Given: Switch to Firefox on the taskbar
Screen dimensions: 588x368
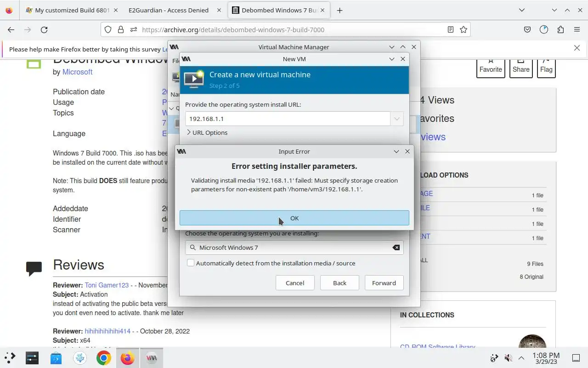Looking at the screenshot, I should [127, 357].
